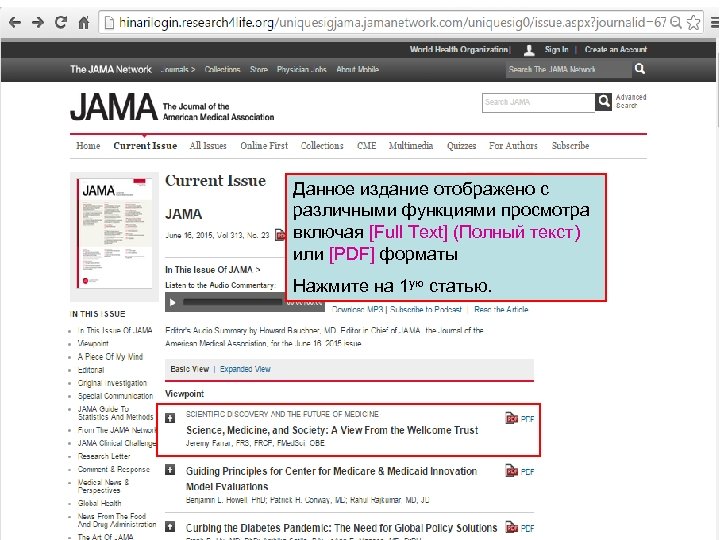Click the large JAMA logo
The image size is (720, 540).
(113, 107)
